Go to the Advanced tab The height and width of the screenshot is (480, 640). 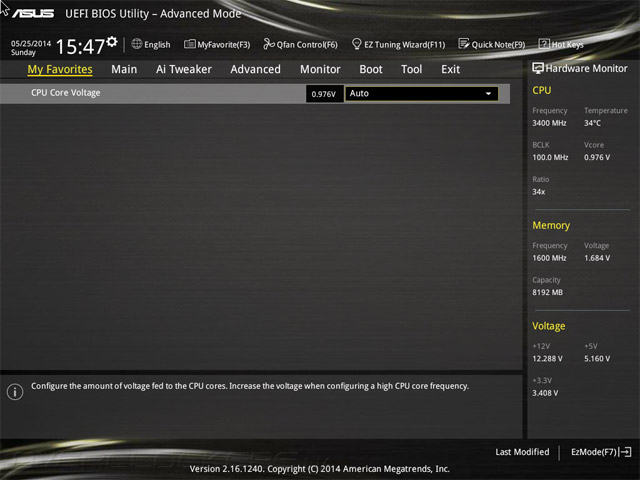click(x=256, y=69)
